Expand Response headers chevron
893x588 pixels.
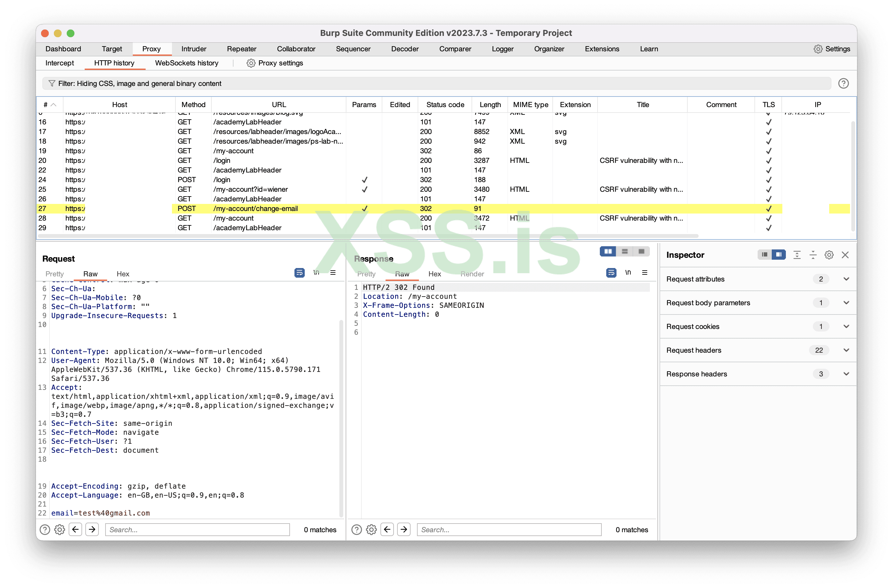click(846, 374)
